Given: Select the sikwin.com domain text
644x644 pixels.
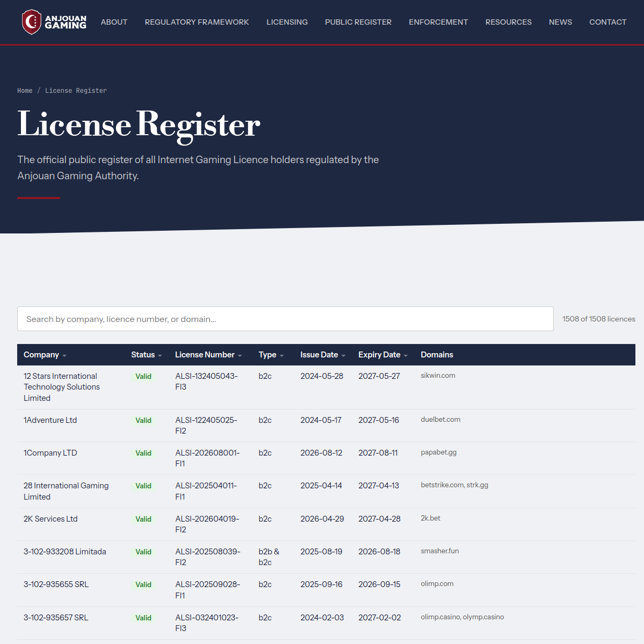Looking at the screenshot, I should (438, 376).
